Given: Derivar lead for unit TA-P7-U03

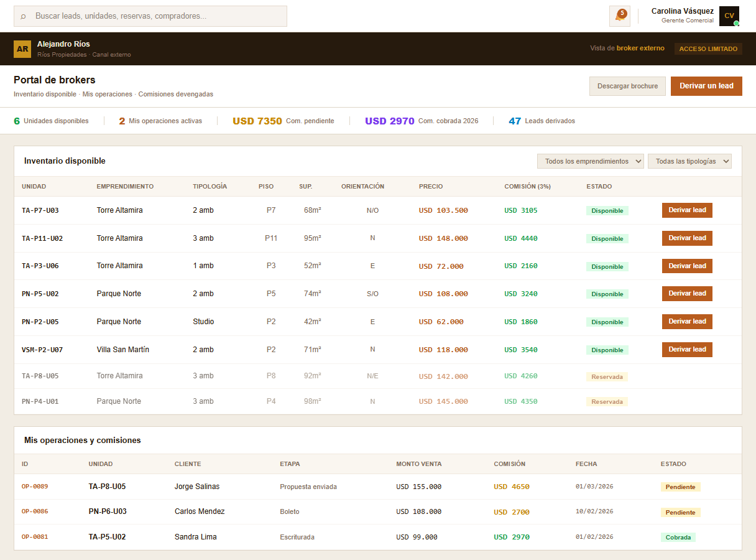Looking at the screenshot, I should pyautogui.click(x=687, y=210).
